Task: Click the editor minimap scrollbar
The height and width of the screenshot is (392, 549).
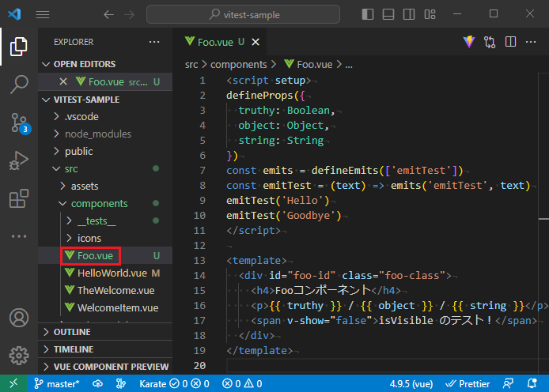Action: [x=543, y=224]
